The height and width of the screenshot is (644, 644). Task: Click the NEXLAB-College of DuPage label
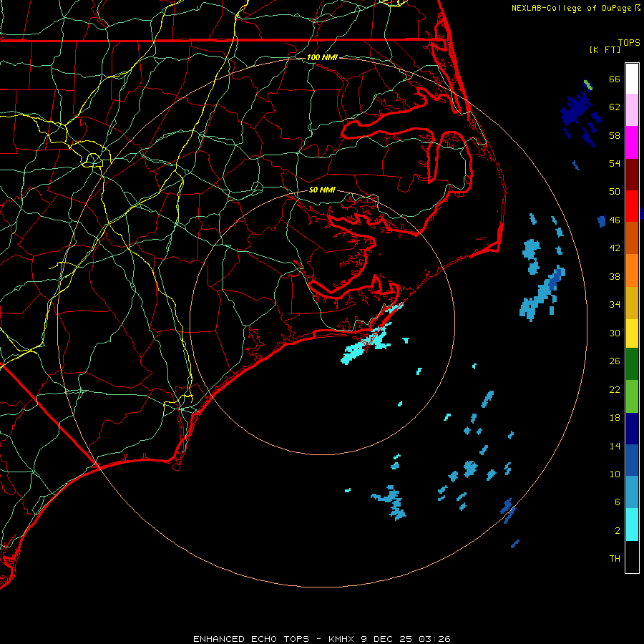point(571,8)
